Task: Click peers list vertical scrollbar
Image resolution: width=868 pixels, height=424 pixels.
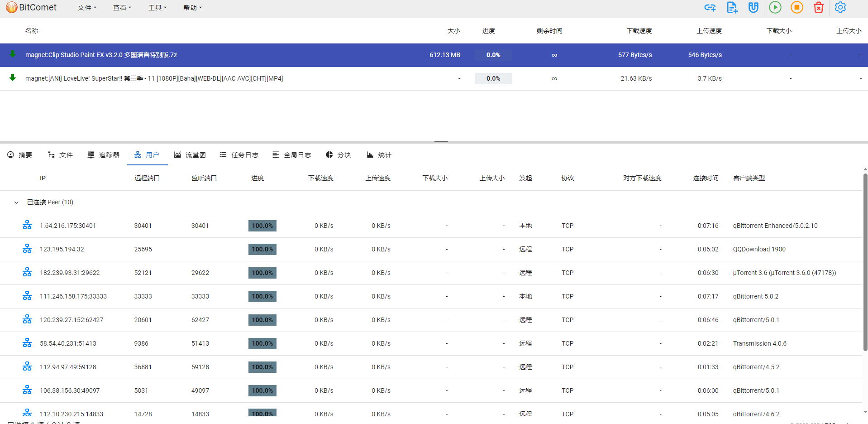Action: click(865, 262)
